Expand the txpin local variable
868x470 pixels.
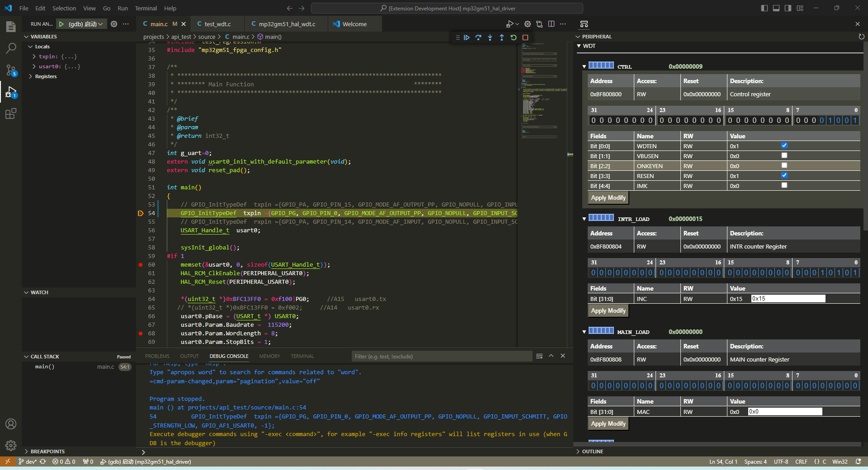point(34,56)
